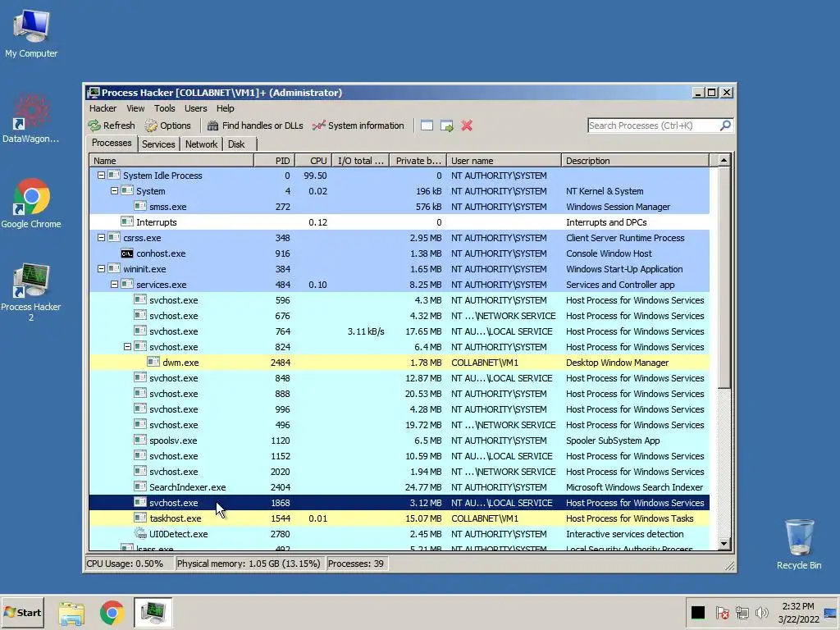
Task: Open the Hacker menu
Action: (103, 108)
